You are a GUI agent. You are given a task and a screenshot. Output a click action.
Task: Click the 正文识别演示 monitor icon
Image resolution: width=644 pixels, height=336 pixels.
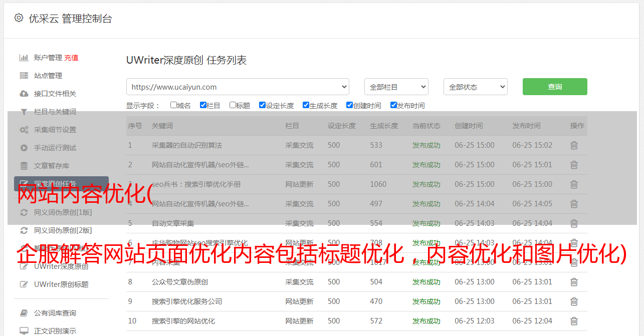(24, 331)
